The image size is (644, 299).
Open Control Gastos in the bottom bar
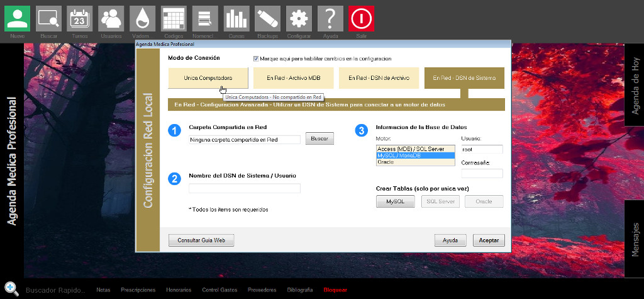pyautogui.click(x=219, y=290)
